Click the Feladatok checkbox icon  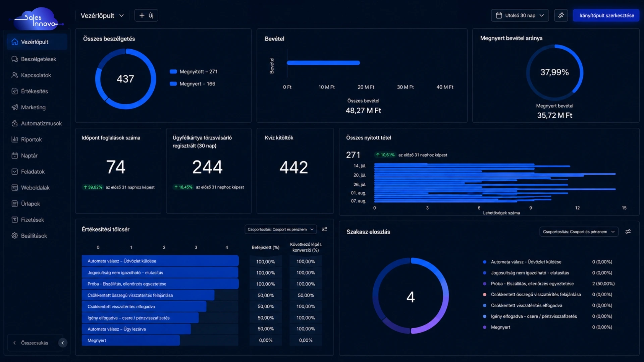point(15,172)
